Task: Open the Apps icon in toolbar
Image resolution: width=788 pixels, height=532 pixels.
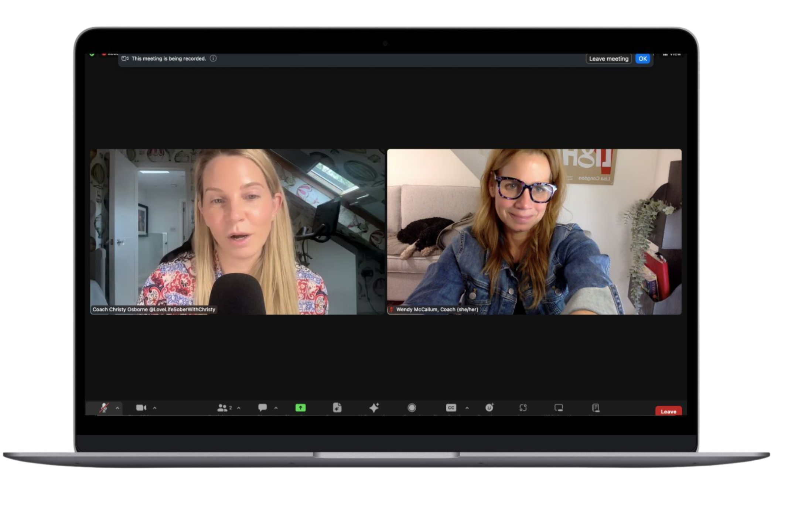Action: click(523, 408)
